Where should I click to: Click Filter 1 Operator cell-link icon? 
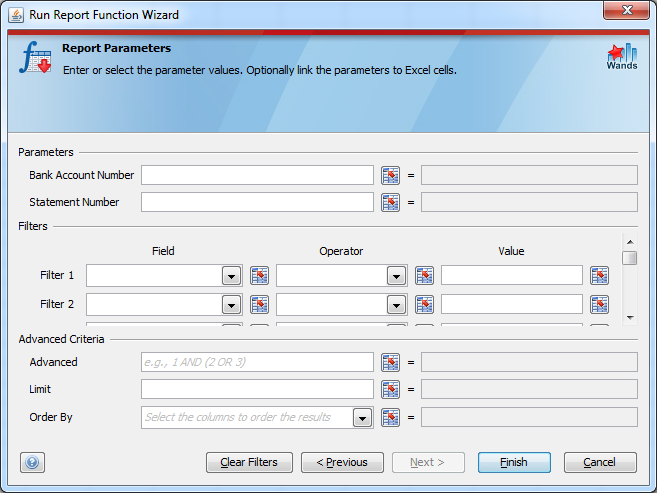[424, 276]
